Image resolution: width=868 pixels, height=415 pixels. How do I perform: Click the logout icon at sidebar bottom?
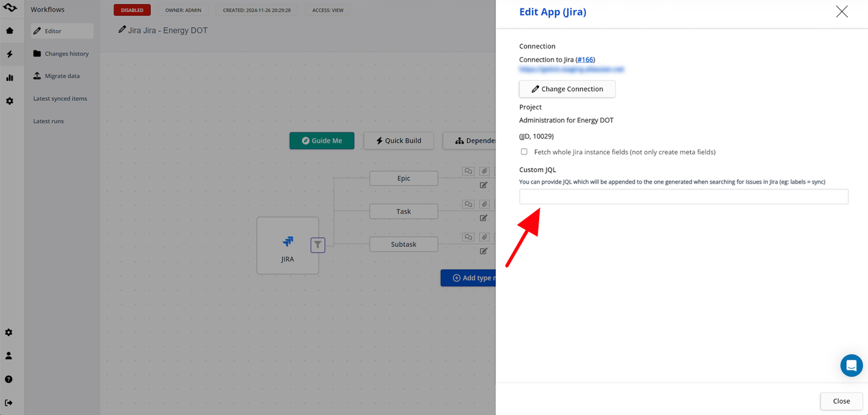tap(9, 402)
